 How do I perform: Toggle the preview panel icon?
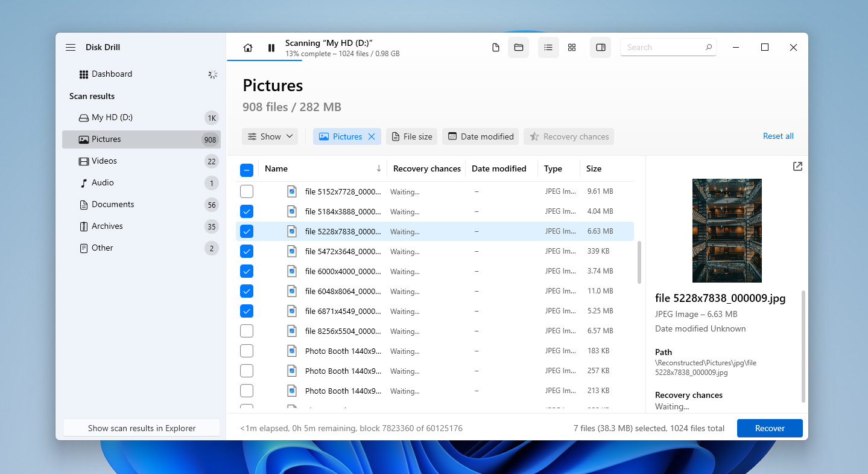point(600,47)
